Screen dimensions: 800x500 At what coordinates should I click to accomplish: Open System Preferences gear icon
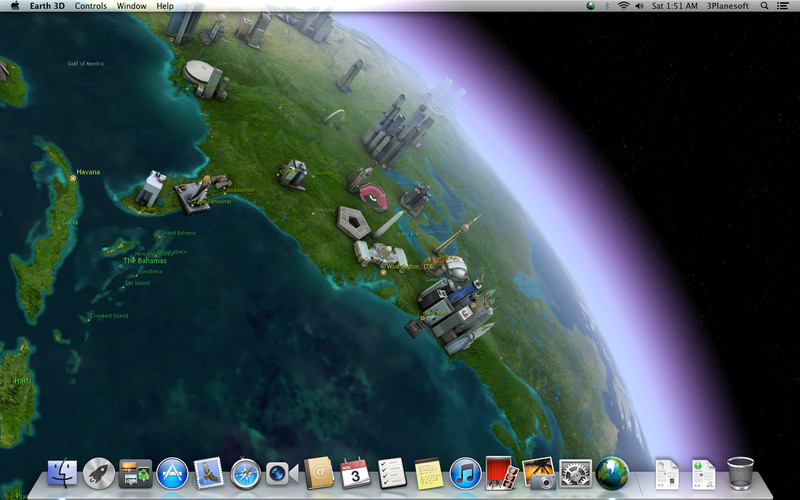pos(576,473)
